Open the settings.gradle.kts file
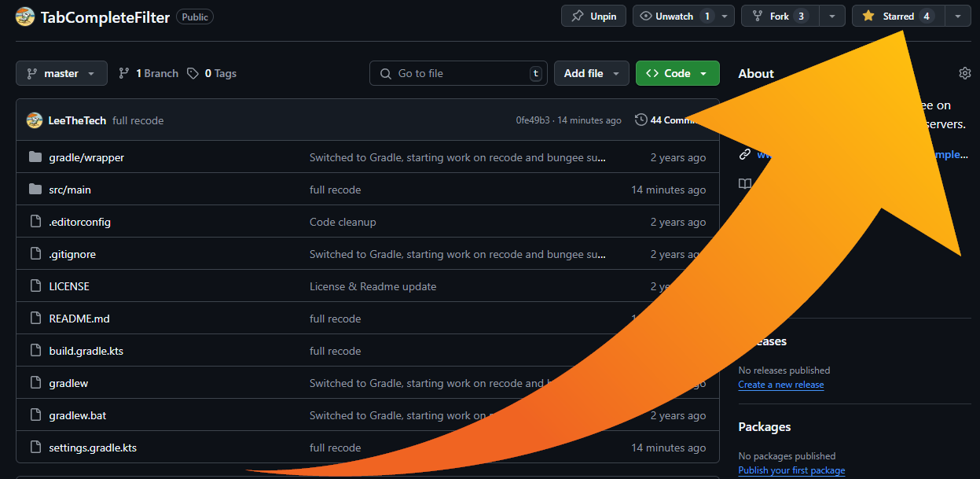Screen dimensions: 980x479 pyautogui.click(x=93, y=448)
